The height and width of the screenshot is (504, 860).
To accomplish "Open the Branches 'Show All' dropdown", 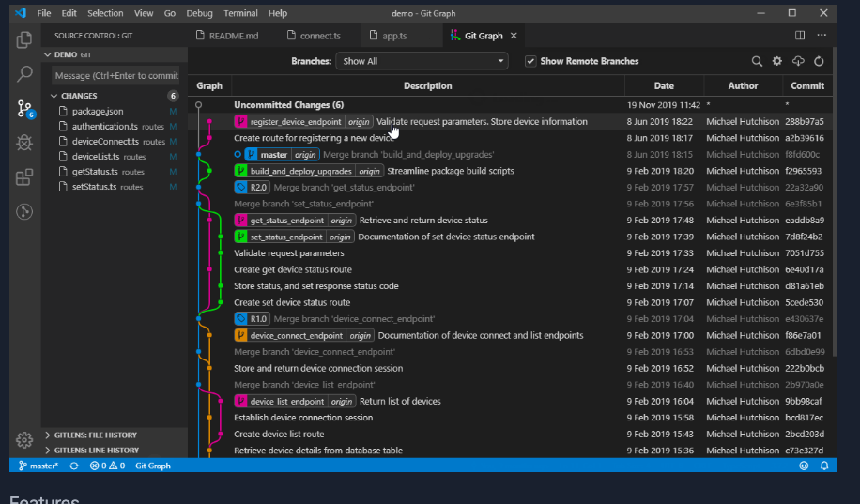I will 422,61.
